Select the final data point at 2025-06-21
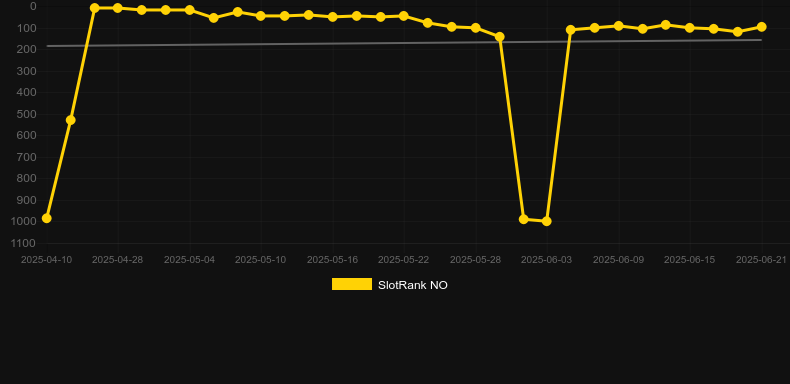The height and width of the screenshot is (384, 790). click(761, 27)
